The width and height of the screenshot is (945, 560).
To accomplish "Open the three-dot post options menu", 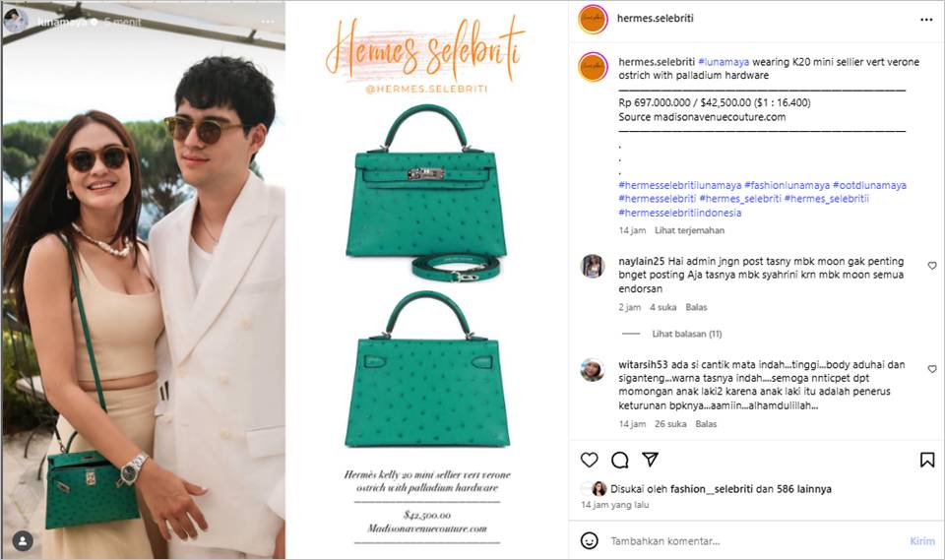I will 926,20.
